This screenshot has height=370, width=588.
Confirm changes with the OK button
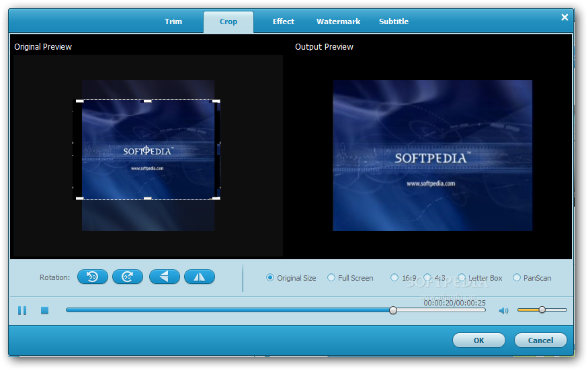click(x=479, y=340)
